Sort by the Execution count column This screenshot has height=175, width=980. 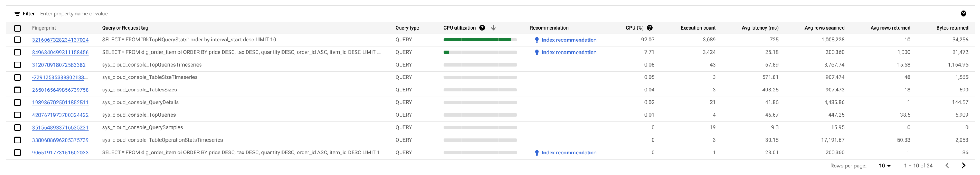coord(698,28)
